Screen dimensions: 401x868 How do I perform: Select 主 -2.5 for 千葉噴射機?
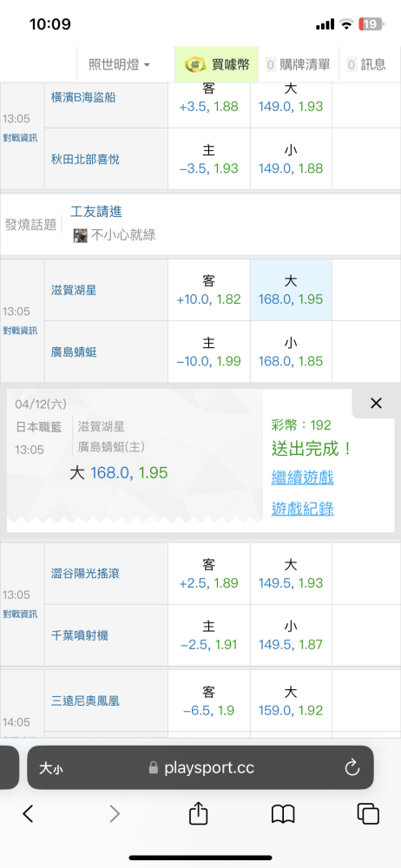coord(209,635)
